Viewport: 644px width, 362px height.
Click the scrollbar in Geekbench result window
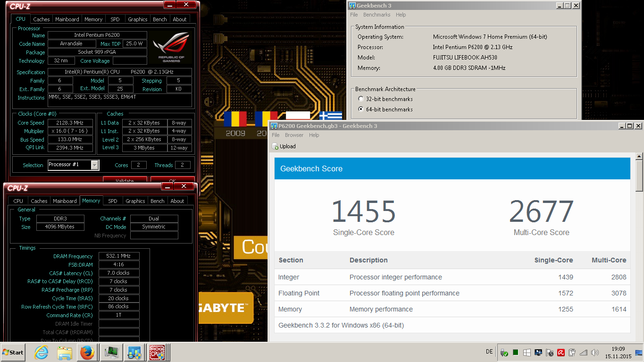pos(640,176)
